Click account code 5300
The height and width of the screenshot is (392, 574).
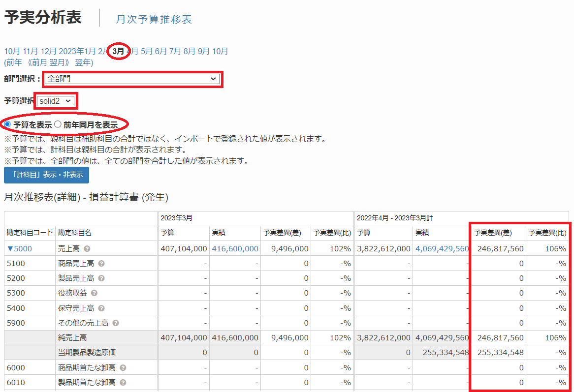tap(16, 293)
